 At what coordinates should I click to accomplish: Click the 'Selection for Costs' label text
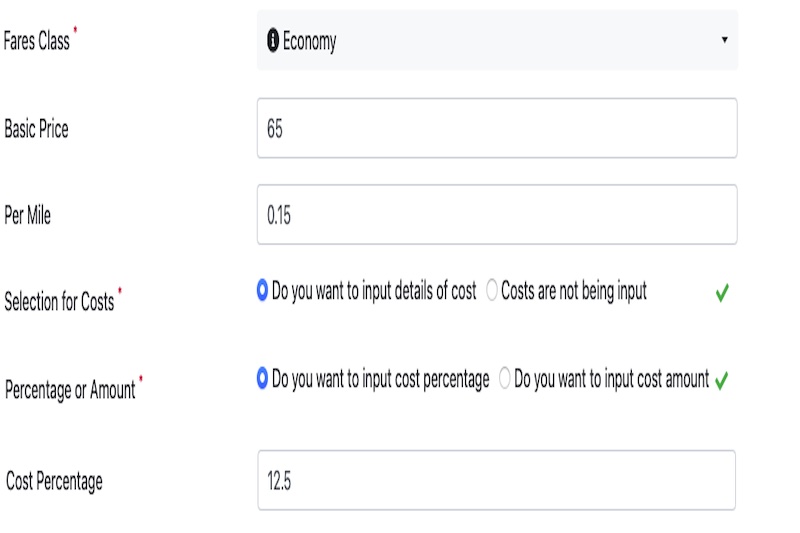59,301
